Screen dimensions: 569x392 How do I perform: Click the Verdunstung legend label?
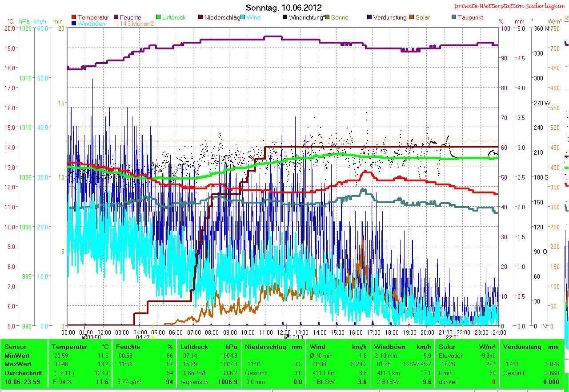point(389,18)
